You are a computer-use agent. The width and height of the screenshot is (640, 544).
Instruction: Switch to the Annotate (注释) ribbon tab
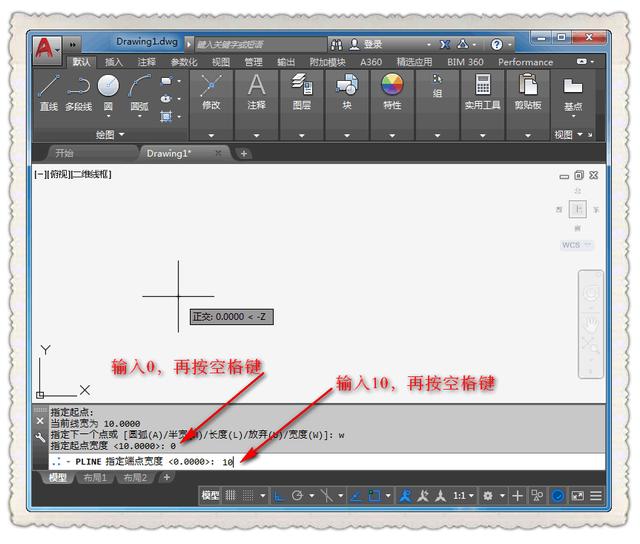pyautogui.click(x=147, y=62)
